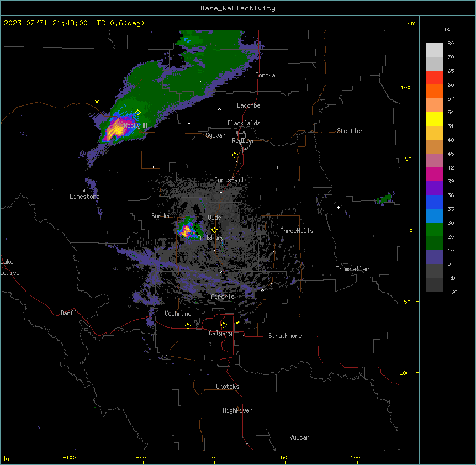
Task: Select the Olds label
Action: click(x=214, y=218)
